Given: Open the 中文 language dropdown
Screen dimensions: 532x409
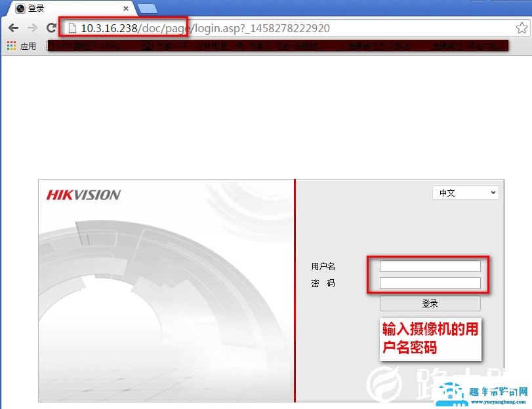Looking at the screenshot, I should click(465, 192).
